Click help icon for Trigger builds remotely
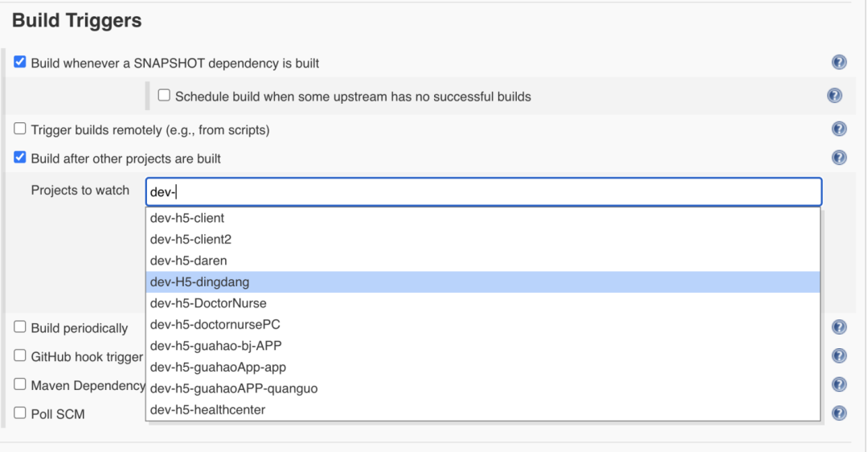The image size is (868, 452). click(x=839, y=129)
